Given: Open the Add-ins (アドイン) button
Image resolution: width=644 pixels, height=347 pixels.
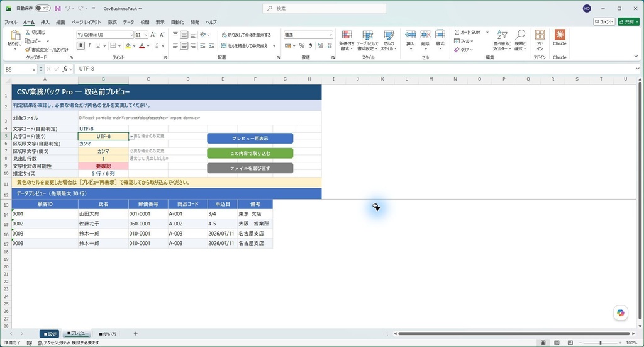Looking at the screenshot, I should click(x=540, y=40).
